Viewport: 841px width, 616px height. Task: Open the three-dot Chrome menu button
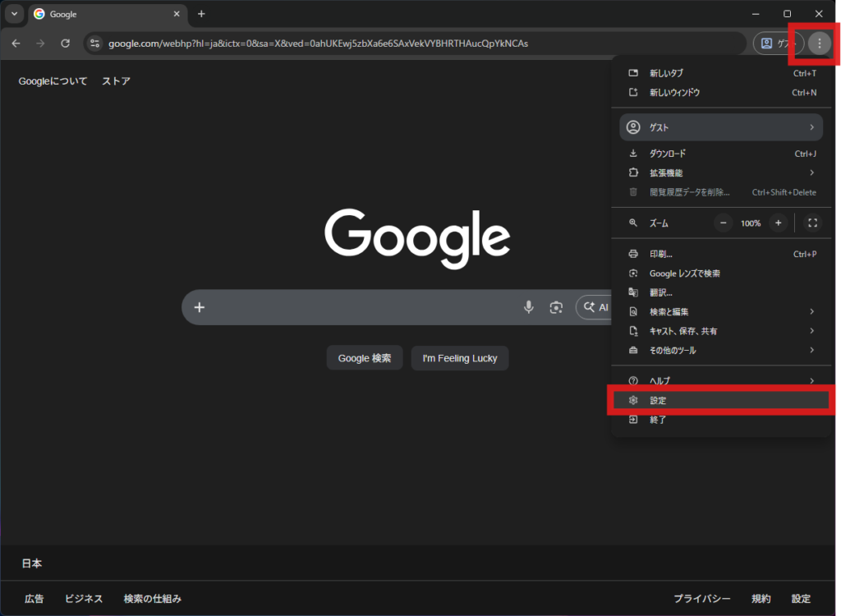819,44
